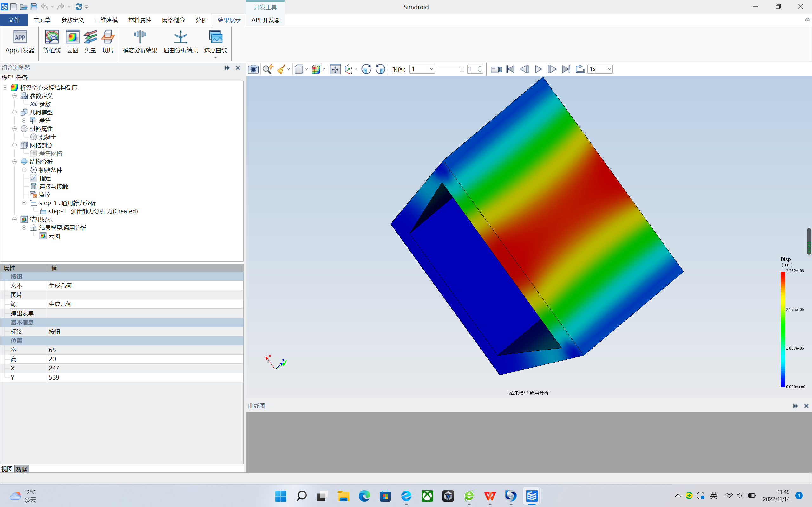Open the 分析 menu tab
Screen dimensions: 812x507
pyautogui.click(x=200, y=20)
